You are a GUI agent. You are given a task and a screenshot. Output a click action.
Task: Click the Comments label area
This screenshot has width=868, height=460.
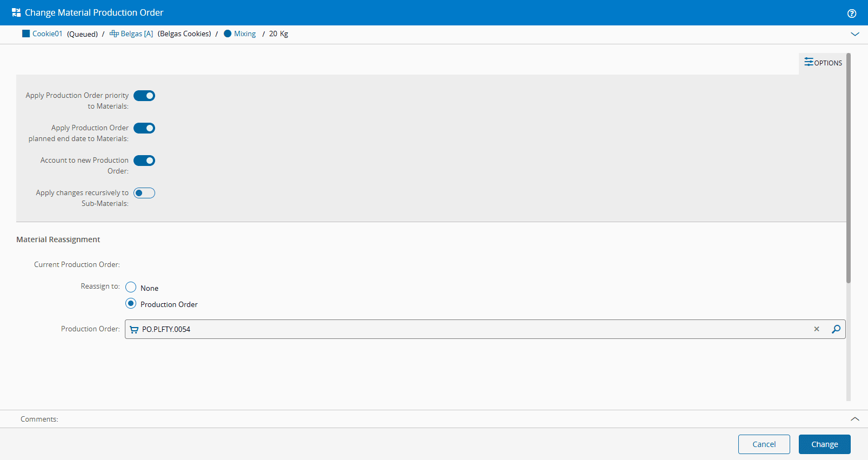tap(39, 419)
